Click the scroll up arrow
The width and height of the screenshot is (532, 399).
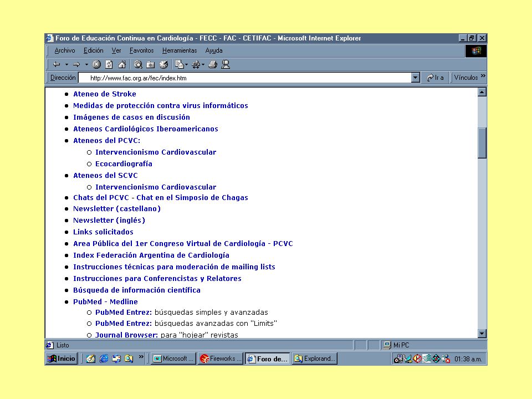click(x=482, y=92)
